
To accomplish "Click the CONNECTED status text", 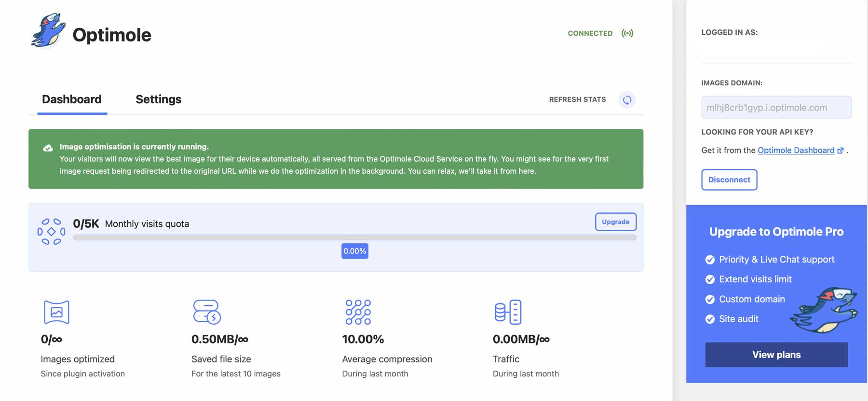I will pos(590,33).
